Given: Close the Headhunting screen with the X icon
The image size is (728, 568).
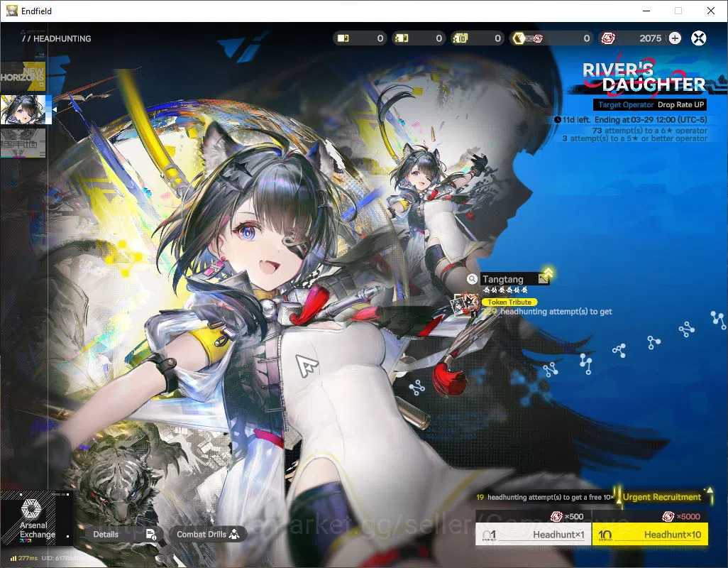Looking at the screenshot, I should tap(698, 38).
